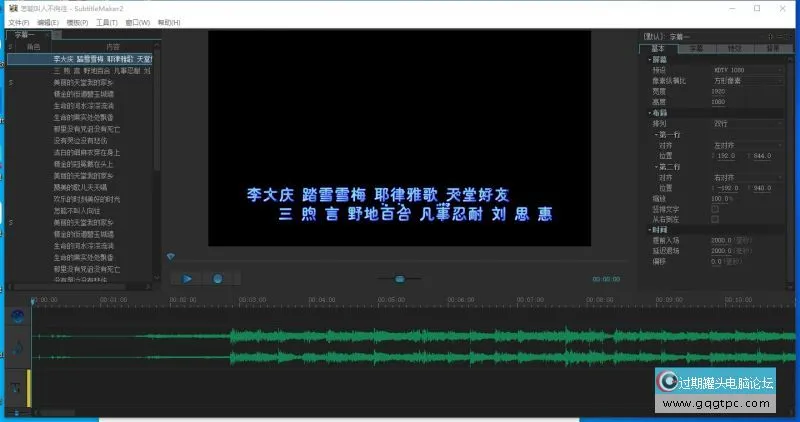The height and width of the screenshot is (422, 800).
Task: Select the subtitle row starting 三 煦 言
Action: click(x=80, y=71)
